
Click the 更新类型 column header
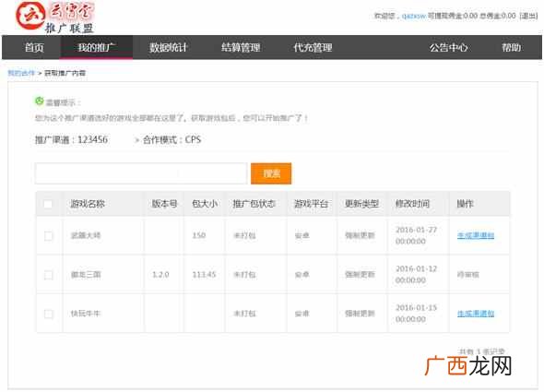[x=361, y=204]
